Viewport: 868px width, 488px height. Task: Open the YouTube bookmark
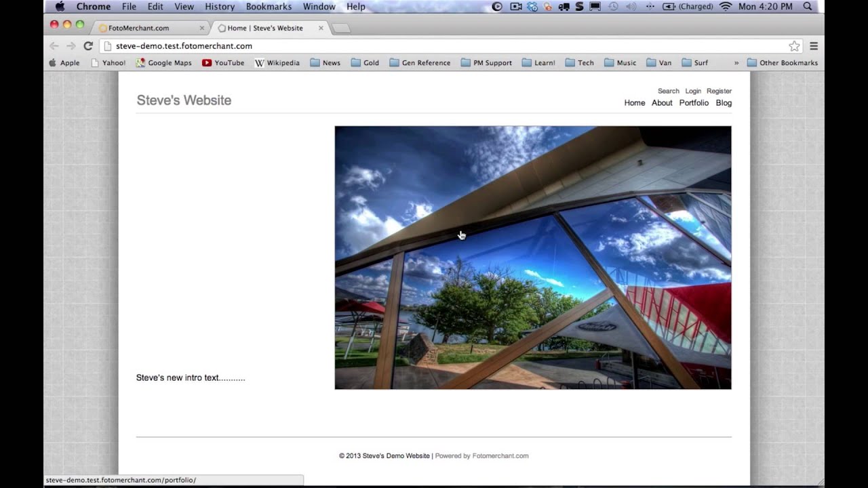pyautogui.click(x=223, y=62)
